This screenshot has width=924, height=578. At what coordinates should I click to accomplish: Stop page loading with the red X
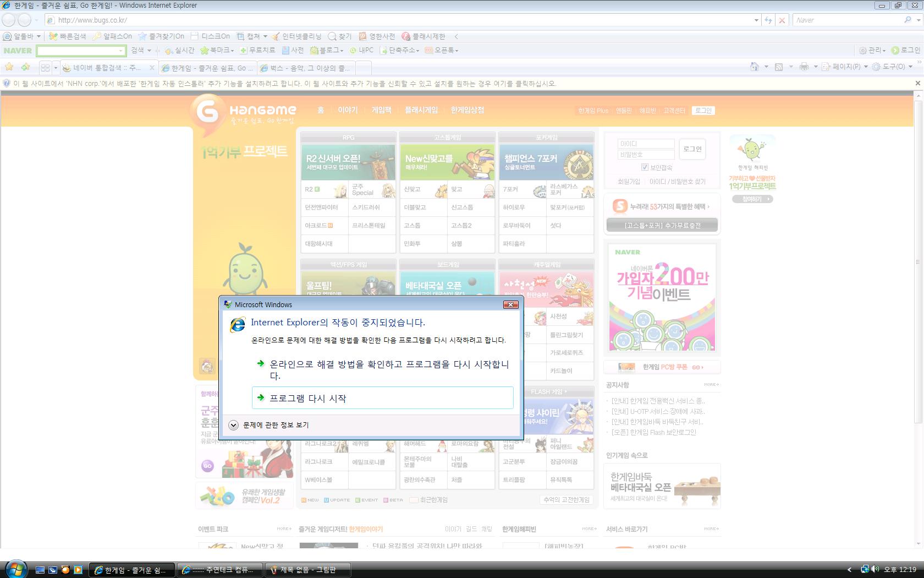(782, 20)
